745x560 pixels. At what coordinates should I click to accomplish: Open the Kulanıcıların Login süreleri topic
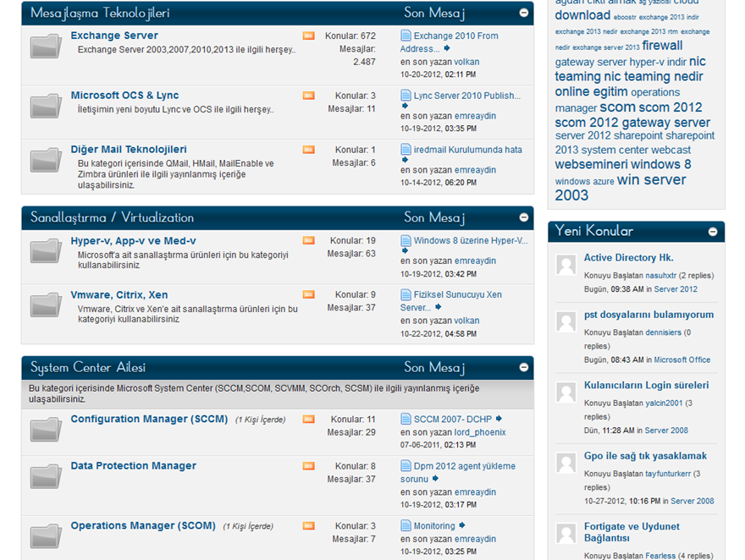(646, 386)
